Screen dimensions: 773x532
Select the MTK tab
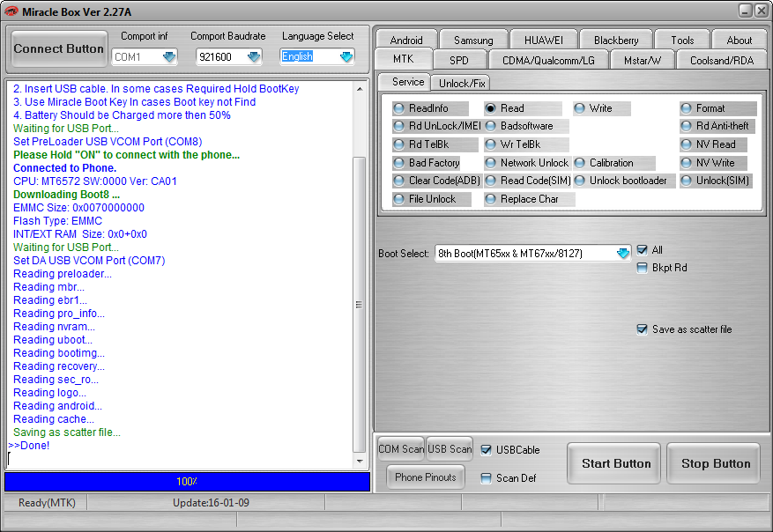pos(404,59)
